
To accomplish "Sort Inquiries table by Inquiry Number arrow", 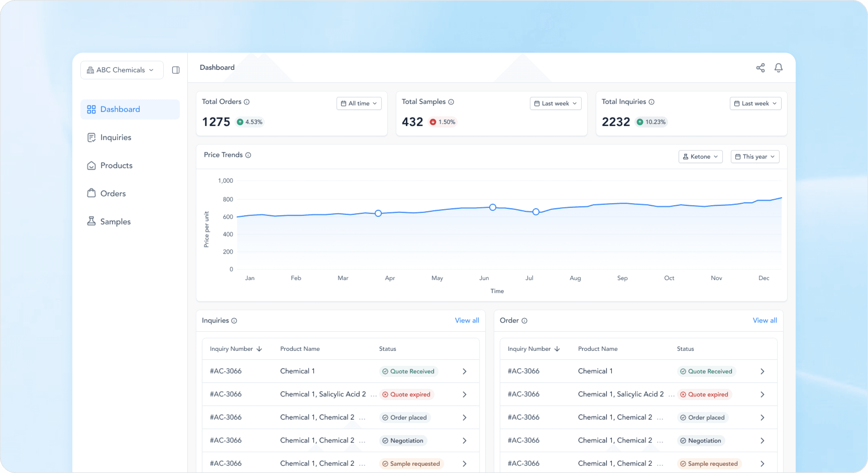I will coord(259,349).
